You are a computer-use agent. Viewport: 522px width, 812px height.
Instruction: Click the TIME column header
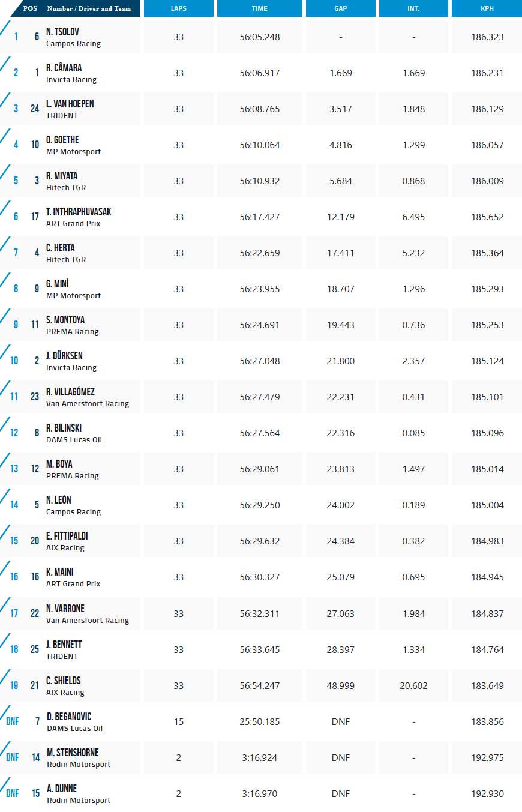[260, 8]
